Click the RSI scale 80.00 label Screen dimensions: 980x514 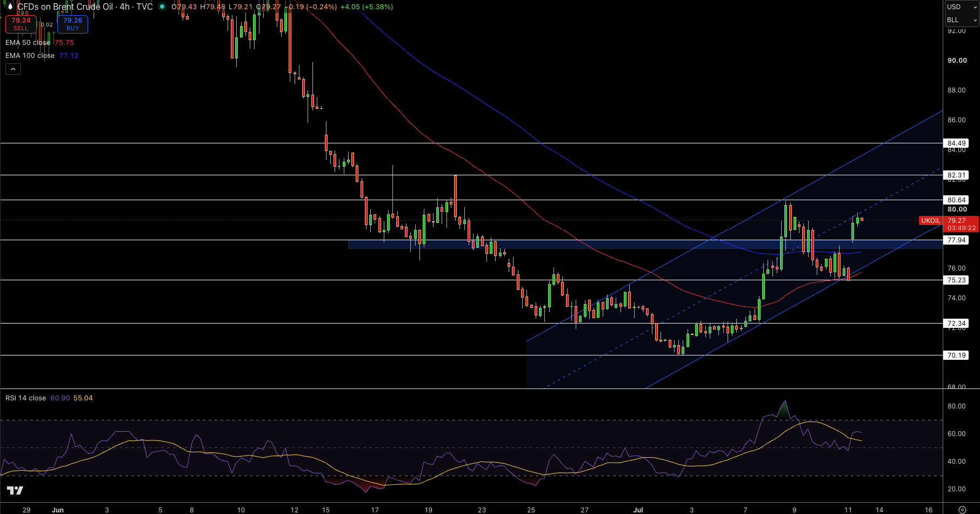pyautogui.click(x=957, y=406)
